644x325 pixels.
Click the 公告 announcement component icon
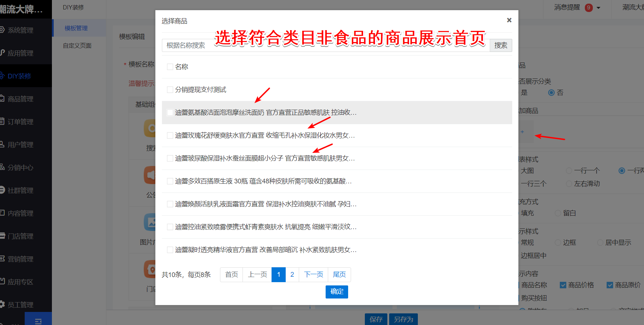click(x=150, y=175)
